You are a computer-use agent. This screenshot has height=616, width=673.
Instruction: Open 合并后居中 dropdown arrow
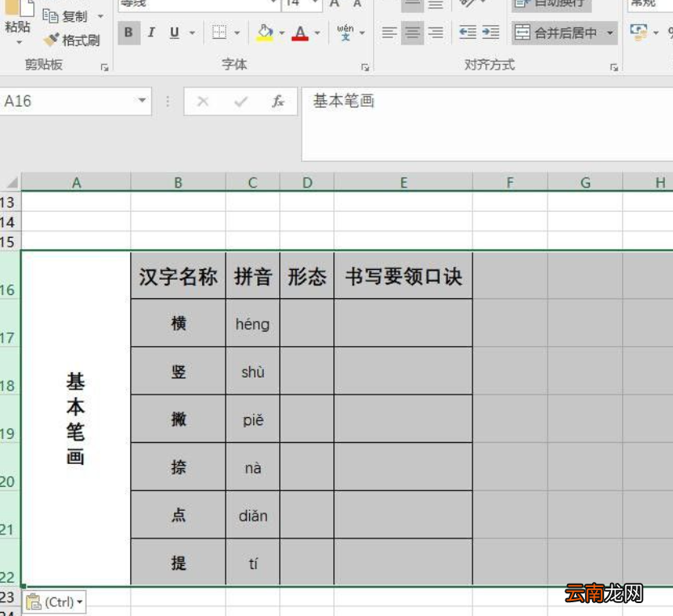610,32
